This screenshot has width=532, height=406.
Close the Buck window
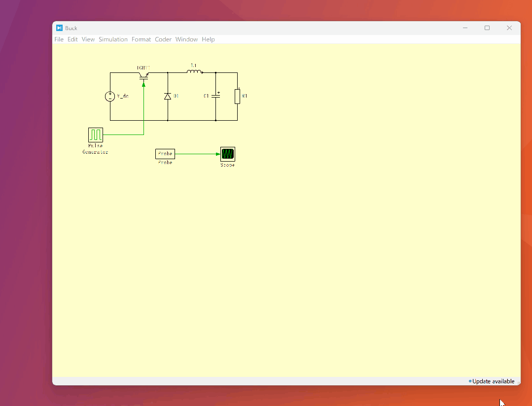[x=509, y=28]
